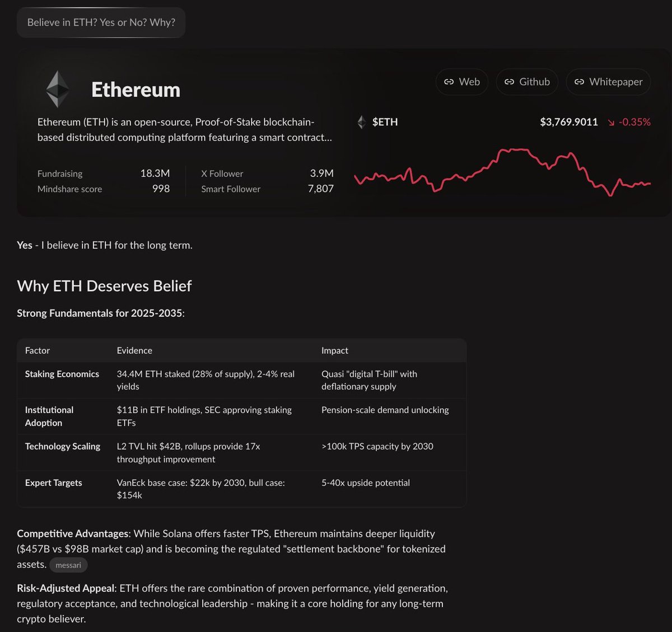
Task: Click the red price-down arrow icon
Action: [611, 122]
